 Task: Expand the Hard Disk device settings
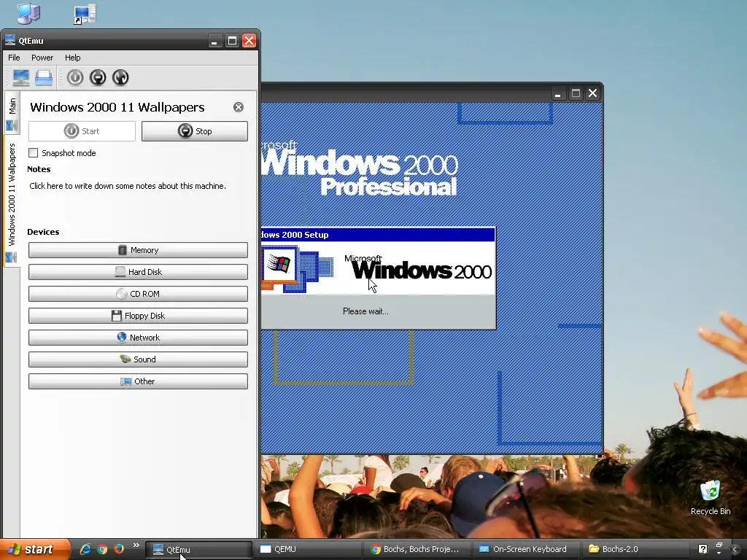click(x=138, y=272)
